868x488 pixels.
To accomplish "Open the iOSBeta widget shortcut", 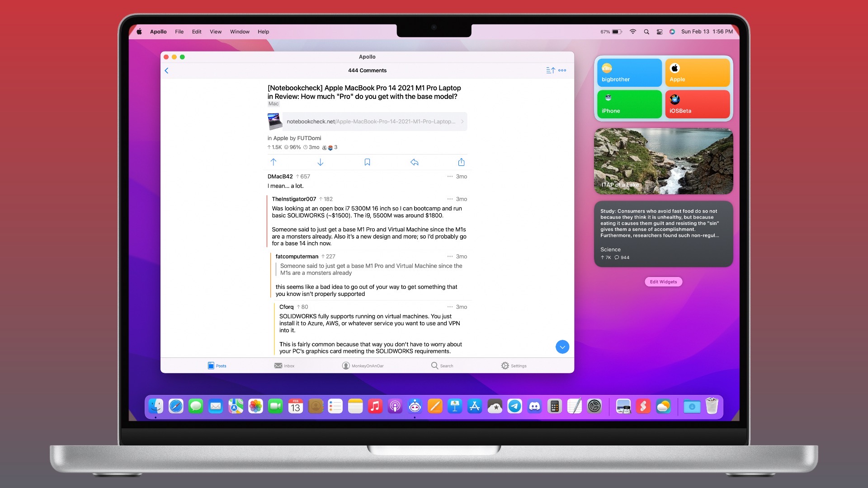I will 697,104.
